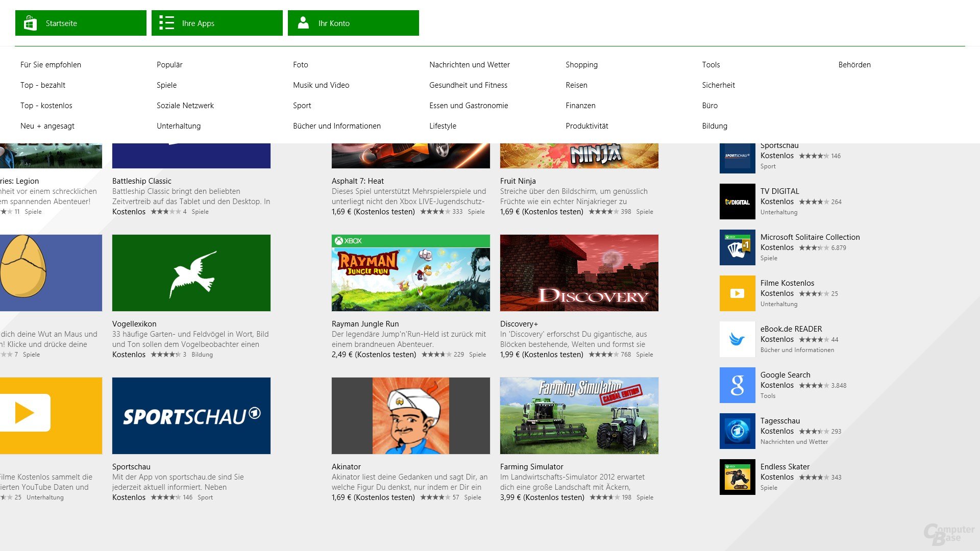The image size is (980, 551).
Task: Open the Reisen category
Action: (576, 85)
